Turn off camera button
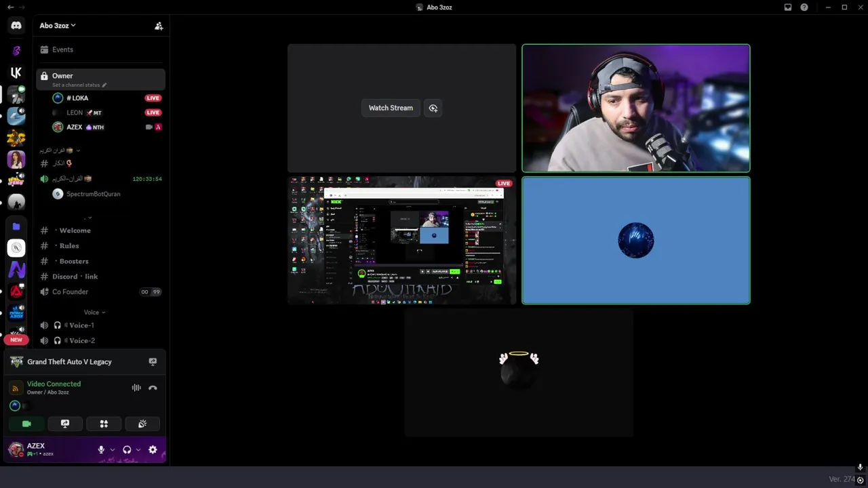This screenshot has width=868, height=488. [x=26, y=424]
